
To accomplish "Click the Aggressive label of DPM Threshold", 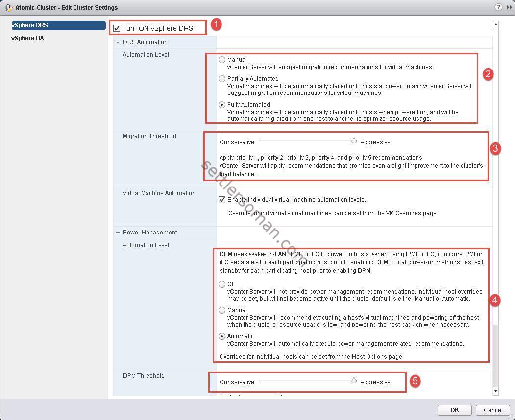I will (375, 382).
